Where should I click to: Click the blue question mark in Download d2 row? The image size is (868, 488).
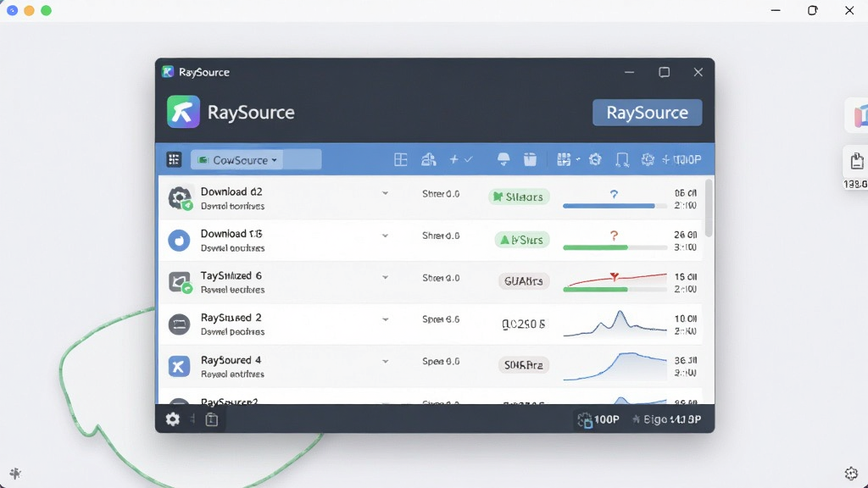tap(614, 194)
